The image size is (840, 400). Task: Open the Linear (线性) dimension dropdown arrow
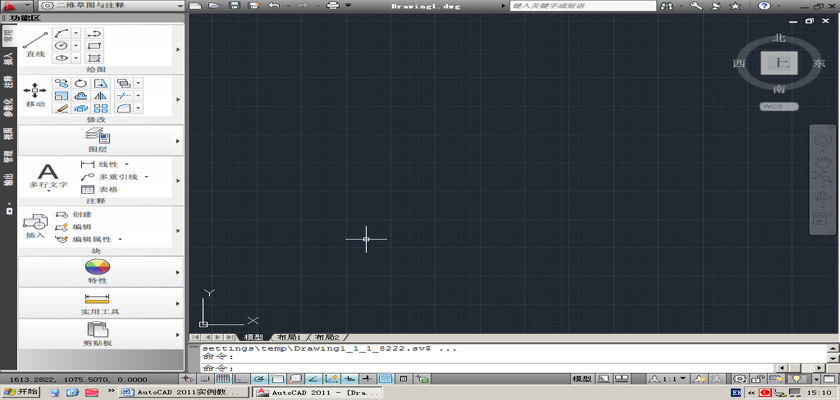pos(127,164)
